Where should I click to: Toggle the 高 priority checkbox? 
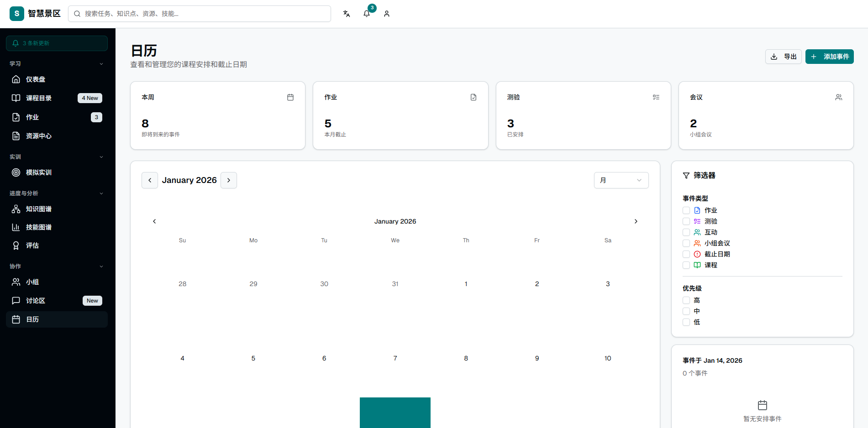point(686,300)
